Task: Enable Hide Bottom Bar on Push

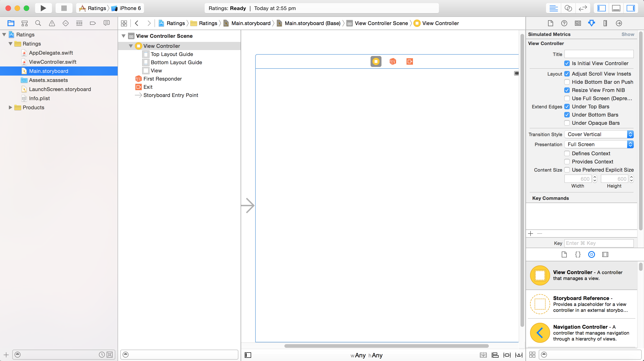Action: click(x=567, y=82)
